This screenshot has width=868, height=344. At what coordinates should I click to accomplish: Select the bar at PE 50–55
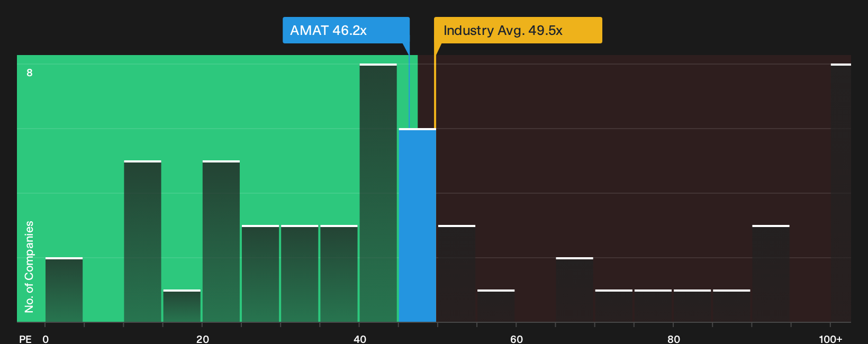click(x=457, y=274)
